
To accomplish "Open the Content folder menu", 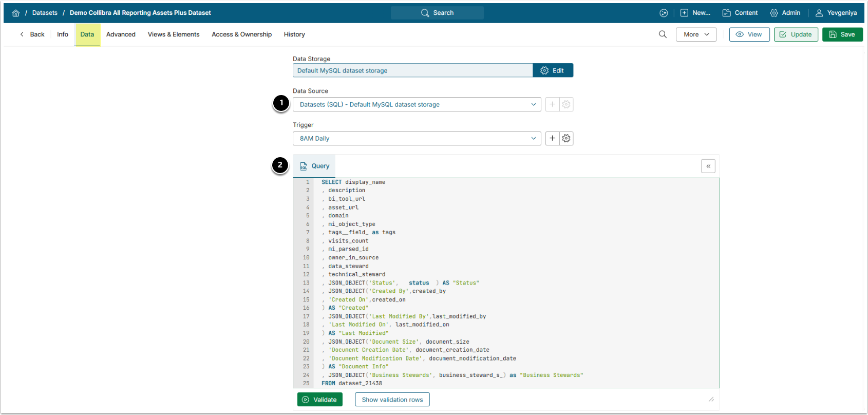I will pyautogui.click(x=740, y=13).
